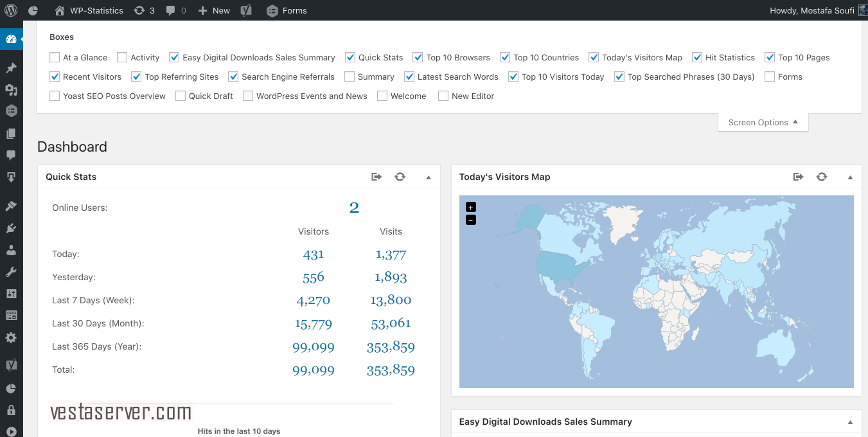Uncheck Top Searched Phrases (30 Days)
The image size is (868, 437).
click(x=619, y=76)
